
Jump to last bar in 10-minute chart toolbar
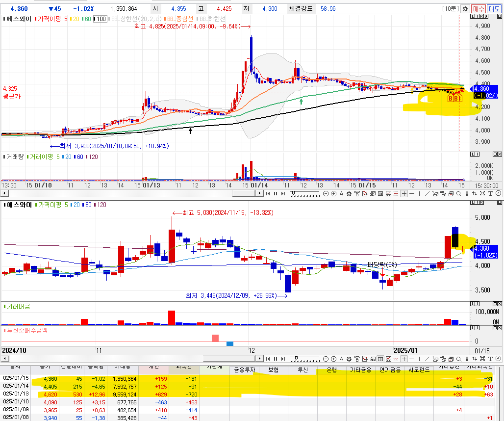(283, 193)
